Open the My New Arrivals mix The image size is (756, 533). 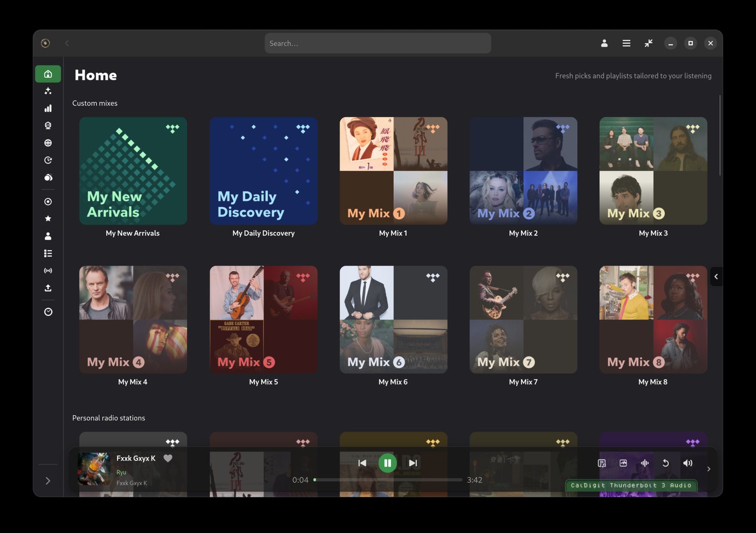coord(133,171)
